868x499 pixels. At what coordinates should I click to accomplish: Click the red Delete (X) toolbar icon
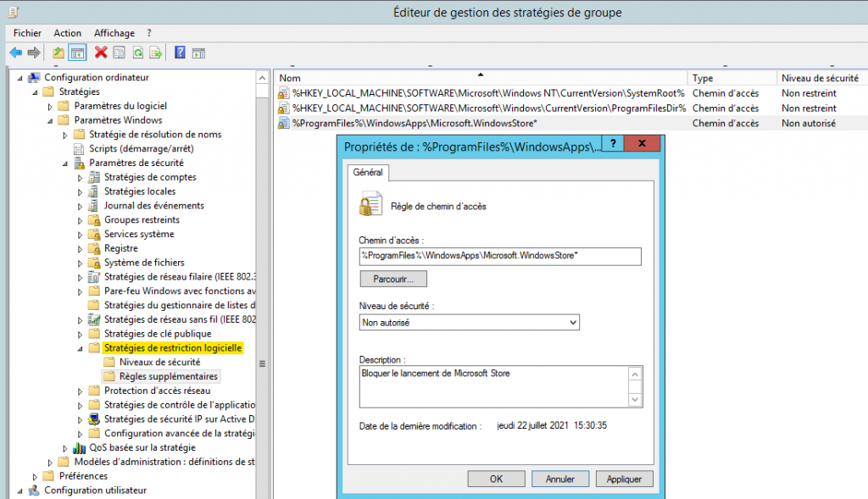click(100, 53)
